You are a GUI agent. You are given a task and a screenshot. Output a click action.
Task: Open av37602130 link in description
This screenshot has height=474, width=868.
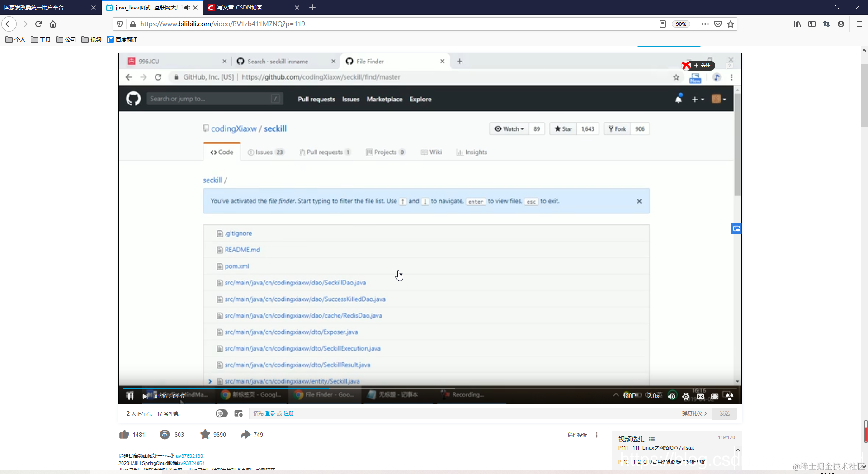(189, 456)
